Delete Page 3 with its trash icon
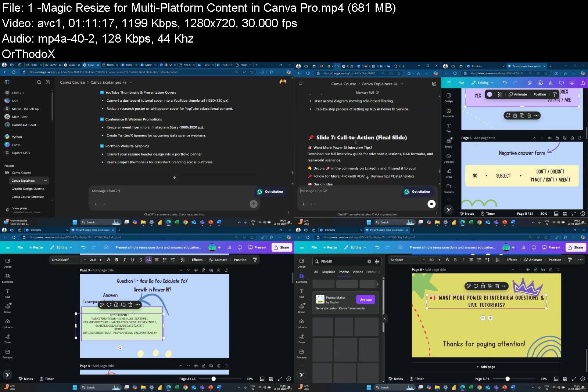The image size is (588, 392). [x=219, y=270]
